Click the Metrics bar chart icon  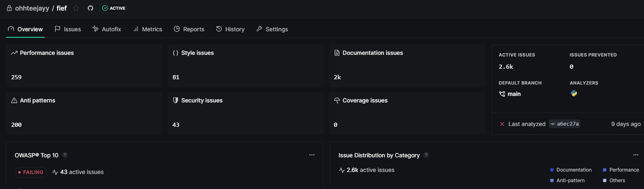(136, 29)
